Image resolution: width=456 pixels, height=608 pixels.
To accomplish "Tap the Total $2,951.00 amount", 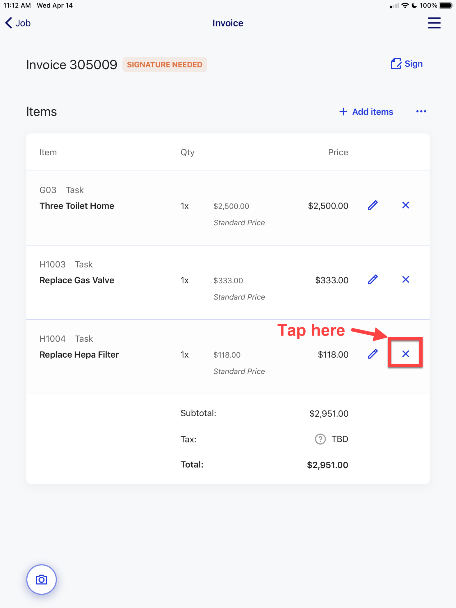I will click(x=328, y=465).
